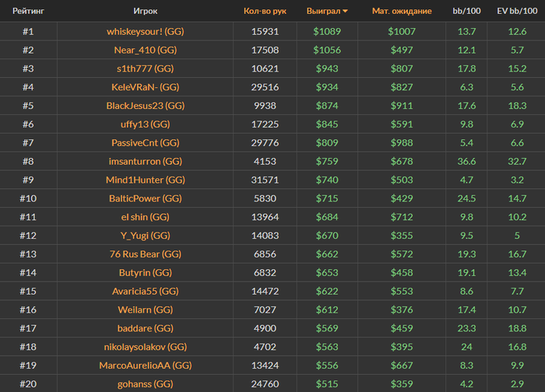
Task: Click BlackJesus23 (GG) player name
Action: tap(145, 106)
